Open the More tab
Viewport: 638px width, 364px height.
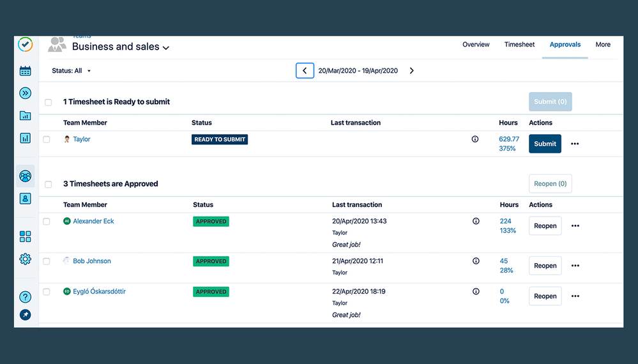(x=603, y=45)
